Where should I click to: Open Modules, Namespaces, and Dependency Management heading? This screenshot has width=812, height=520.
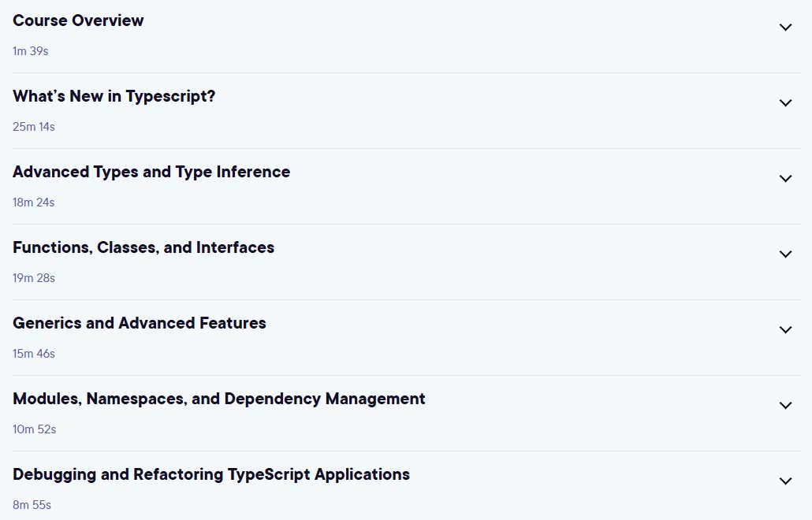pos(219,399)
